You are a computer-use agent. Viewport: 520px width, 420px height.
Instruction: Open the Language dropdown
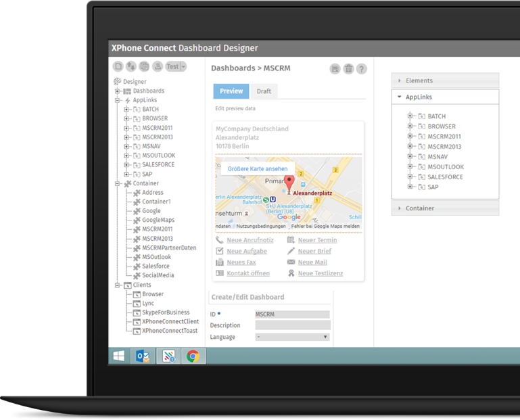coord(292,337)
